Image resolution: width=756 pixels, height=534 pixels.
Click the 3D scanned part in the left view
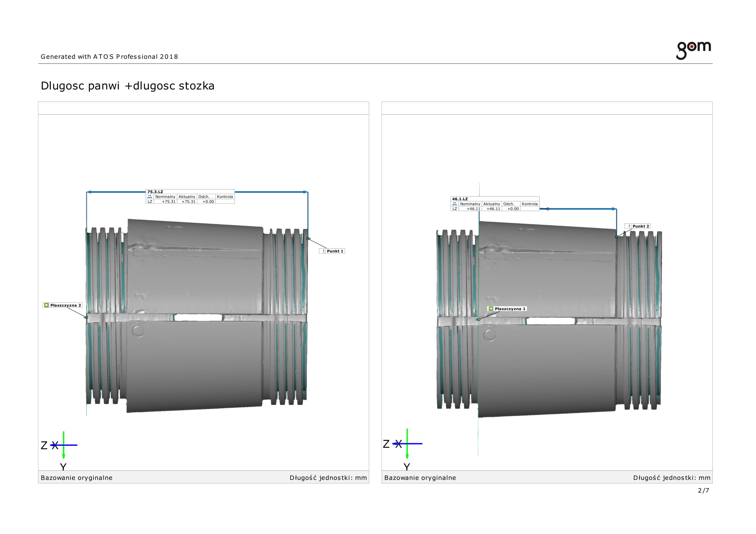[197, 316]
